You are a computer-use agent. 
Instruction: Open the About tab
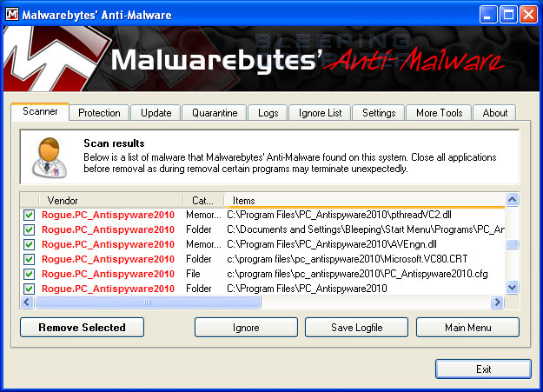click(x=495, y=113)
